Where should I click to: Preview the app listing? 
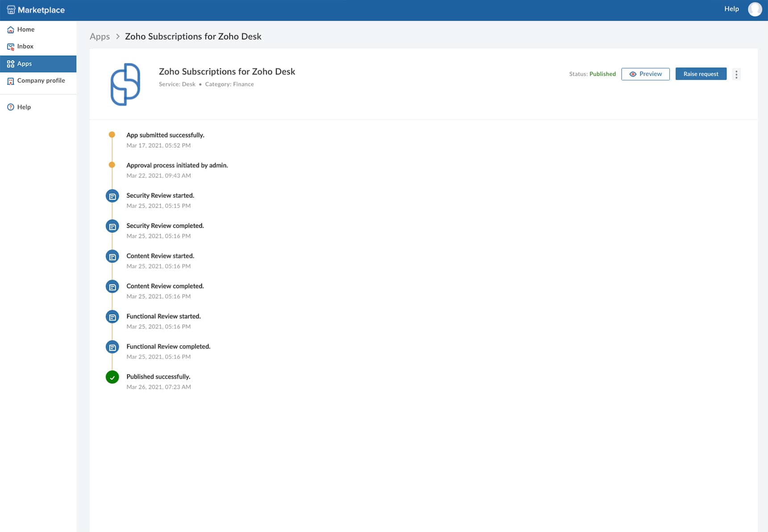[x=645, y=74]
